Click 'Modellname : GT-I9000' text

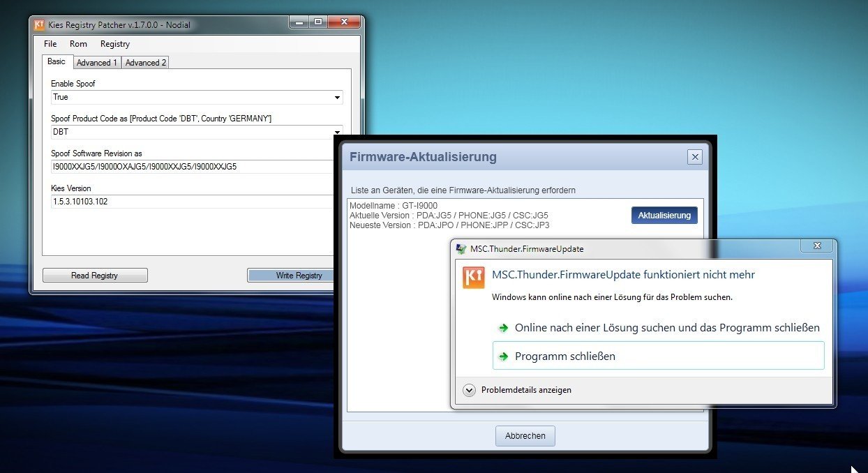tap(394, 206)
